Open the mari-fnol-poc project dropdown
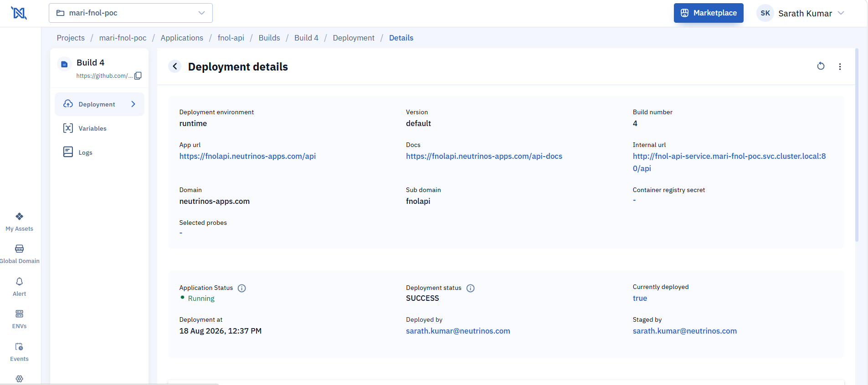The width and height of the screenshot is (868, 385). click(x=131, y=13)
